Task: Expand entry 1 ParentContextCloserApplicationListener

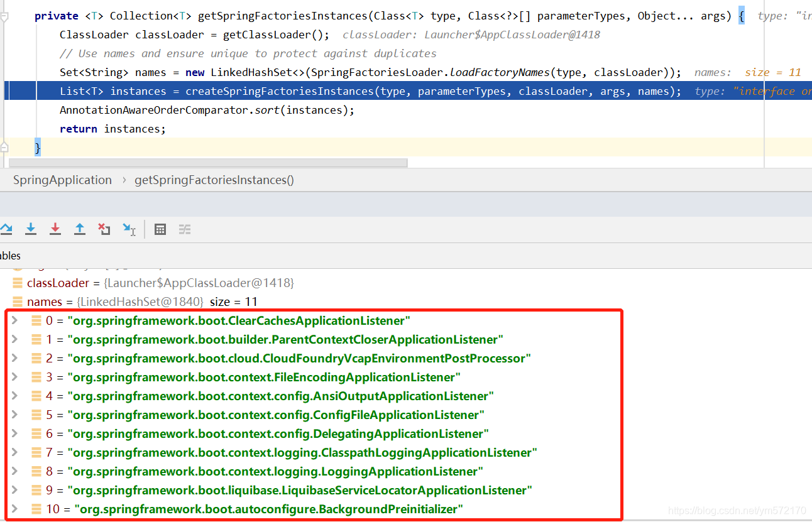Action: pos(16,340)
